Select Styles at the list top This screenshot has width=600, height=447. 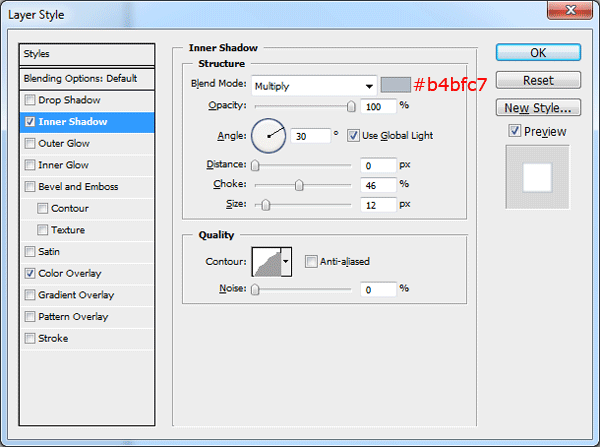pos(87,54)
